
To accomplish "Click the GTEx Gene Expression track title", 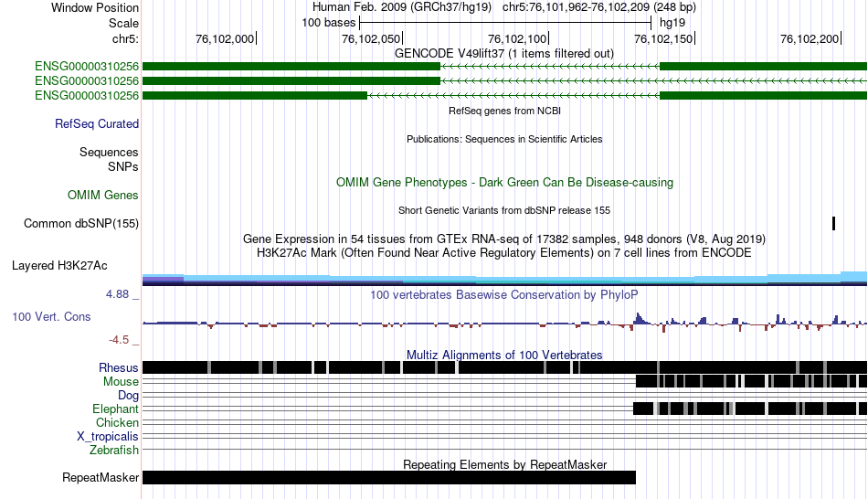I will point(504,239).
